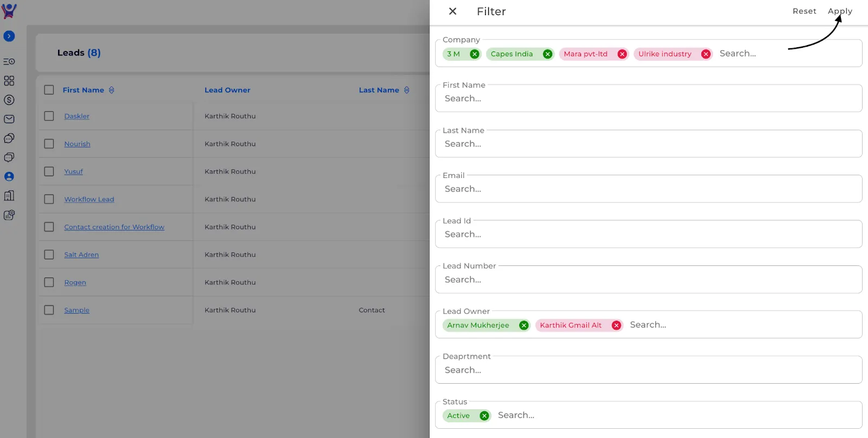Click the Contact last name cell
This screenshot has width=868, height=438.
pos(372,310)
